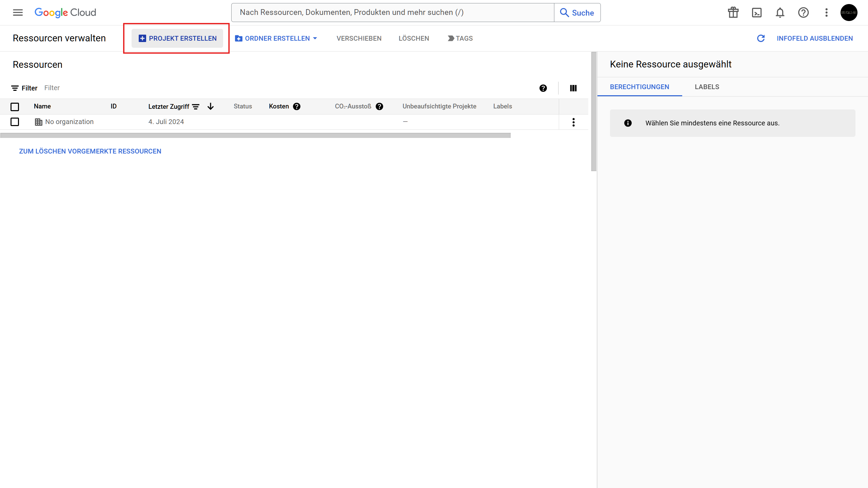Click the refresh icon beside Infofeld ausblenden
The height and width of the screenshot is (488, 868).
(x=761, y=38)
